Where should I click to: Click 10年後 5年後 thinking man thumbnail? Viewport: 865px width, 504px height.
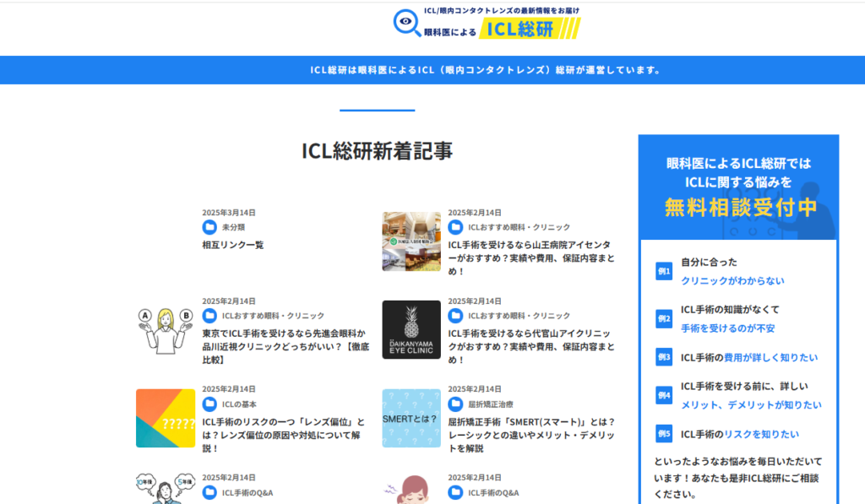(166, 489)
